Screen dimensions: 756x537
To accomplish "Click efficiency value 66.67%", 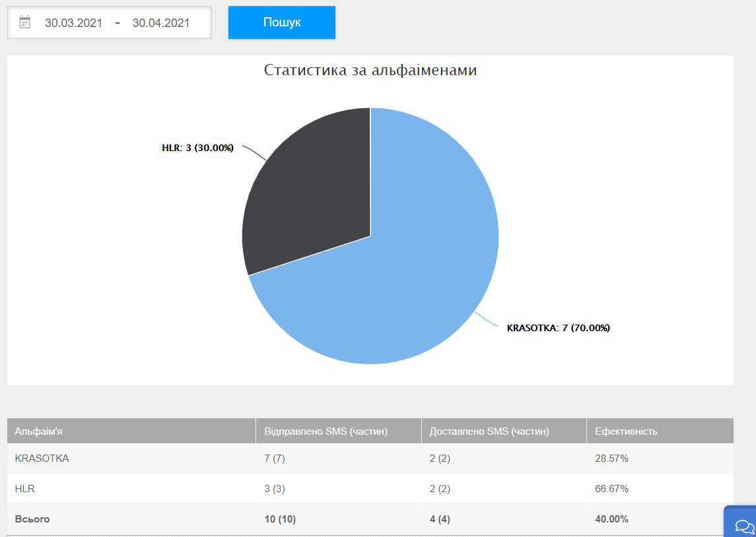I will [612, 489].
